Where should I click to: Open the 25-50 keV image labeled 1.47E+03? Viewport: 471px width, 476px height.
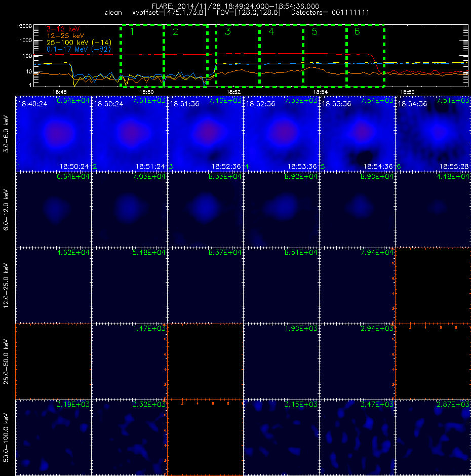pos(129,362)
